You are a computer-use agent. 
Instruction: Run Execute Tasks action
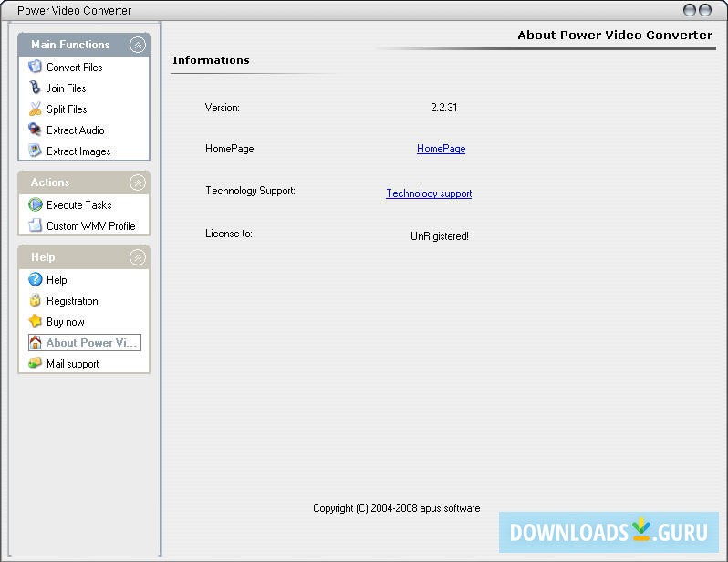79,205
